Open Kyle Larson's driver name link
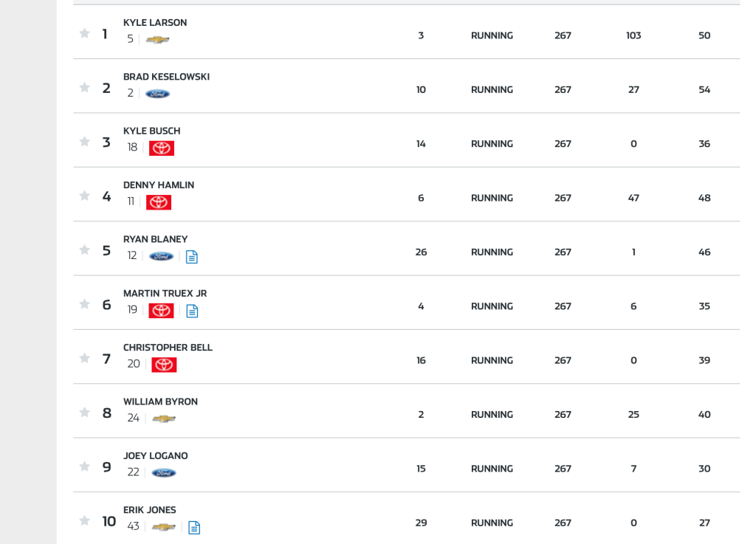The image size is (756, 544). point(155,23)
